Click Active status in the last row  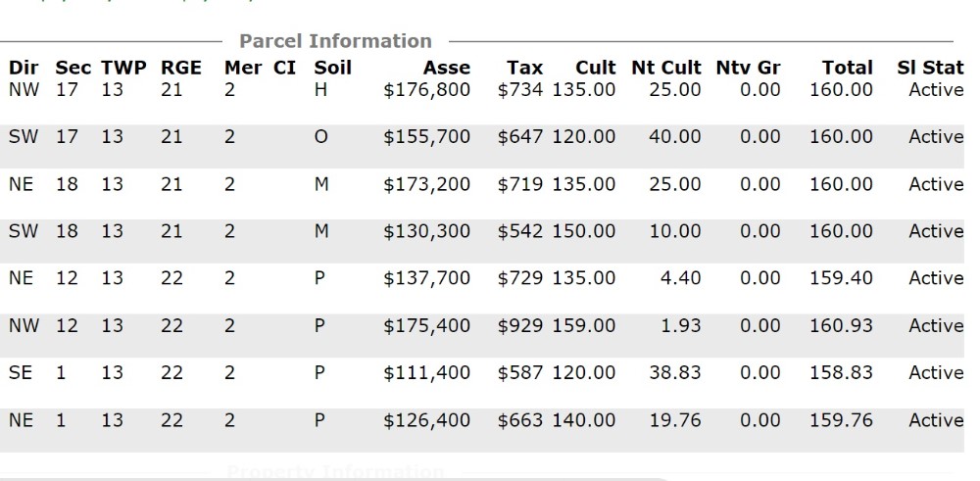(936, 420)
